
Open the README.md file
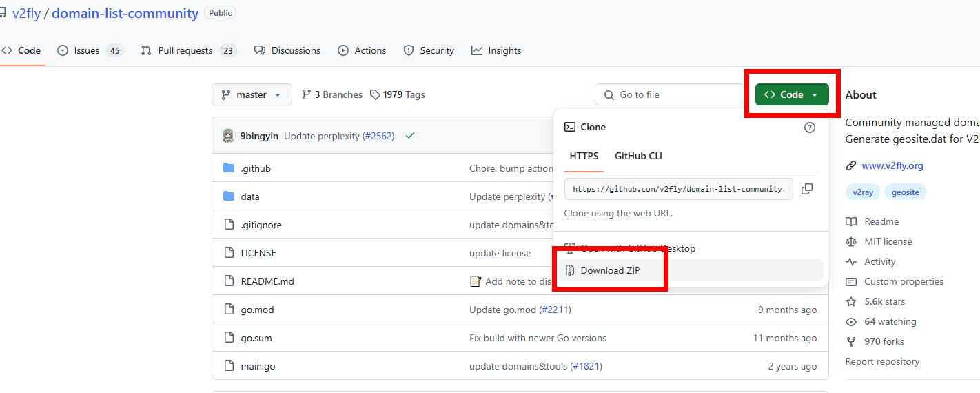267,281
